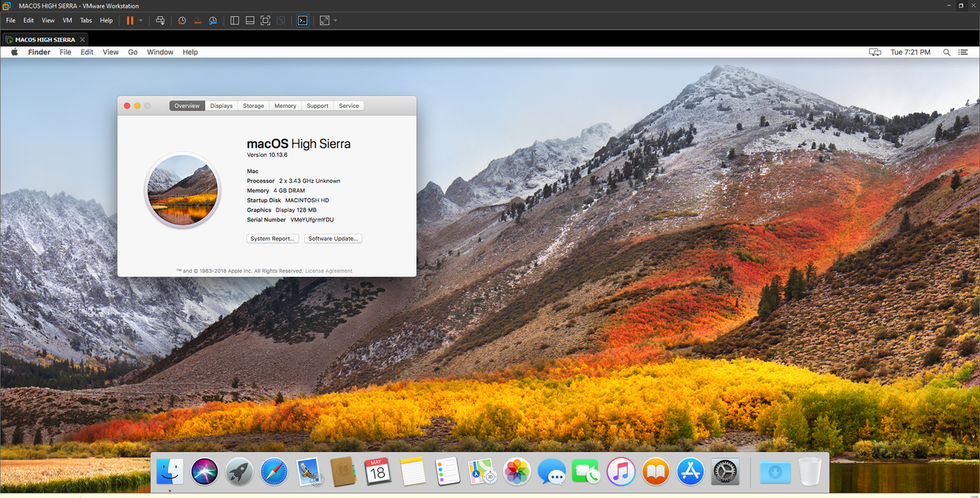Open the Tabs menu in VMware
980x498 pixels.
[87, 21]
